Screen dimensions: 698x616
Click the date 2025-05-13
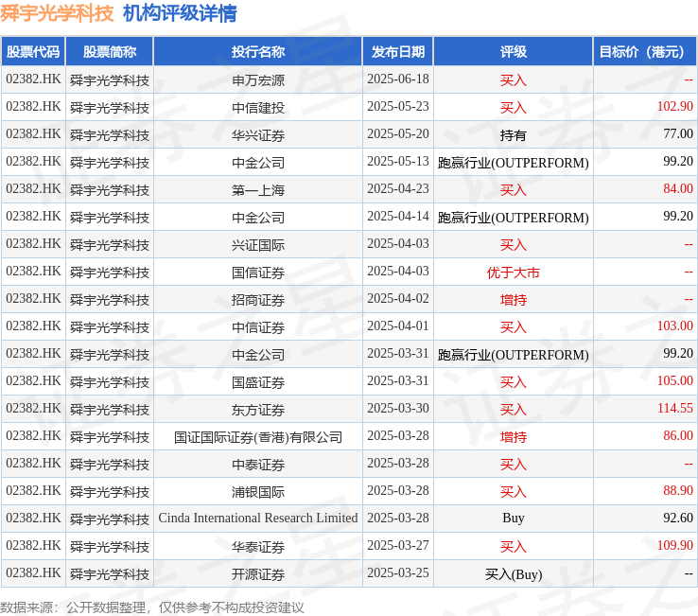[398, 161]
